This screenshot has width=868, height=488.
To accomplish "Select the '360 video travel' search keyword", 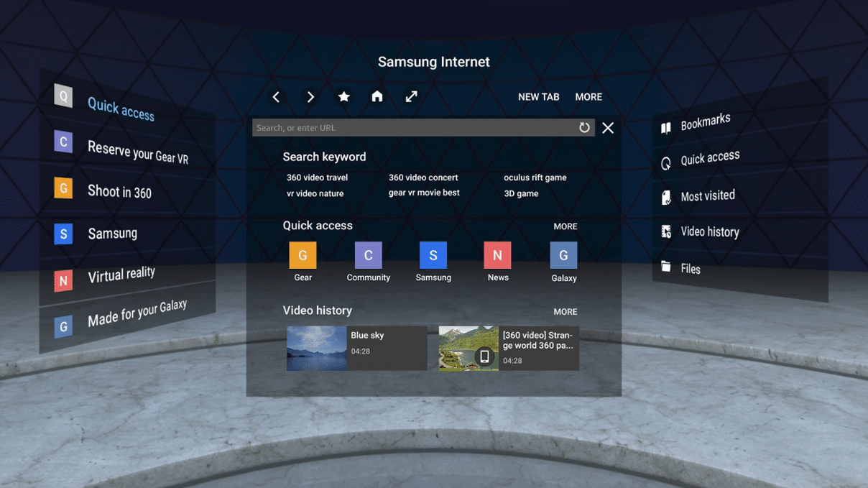I will click(x=317, y=178).
